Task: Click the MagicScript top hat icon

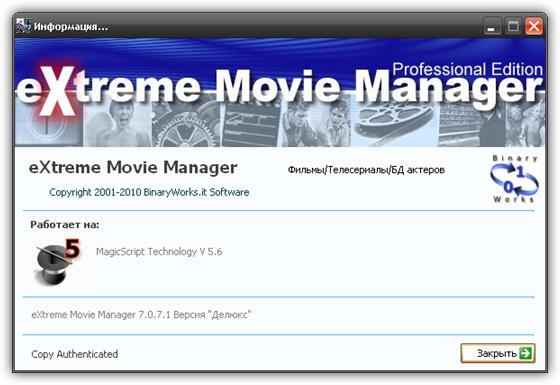Action: tap(57, 262)
